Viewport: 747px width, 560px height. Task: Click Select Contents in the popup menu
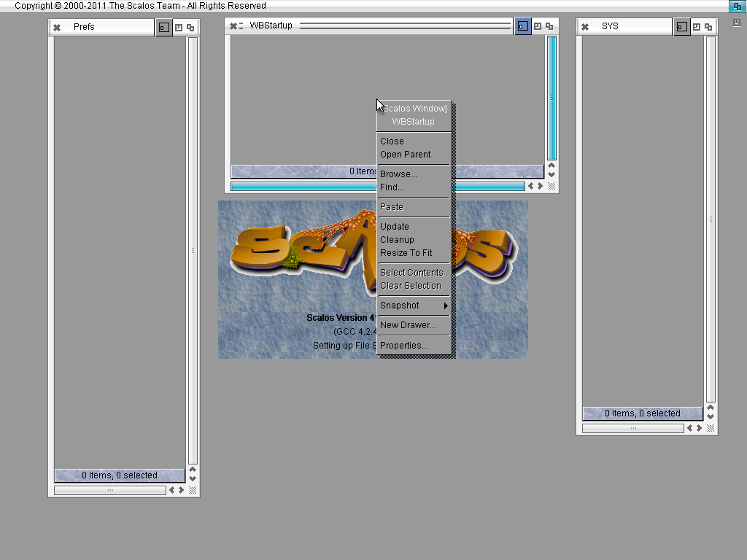click(411, 273)
